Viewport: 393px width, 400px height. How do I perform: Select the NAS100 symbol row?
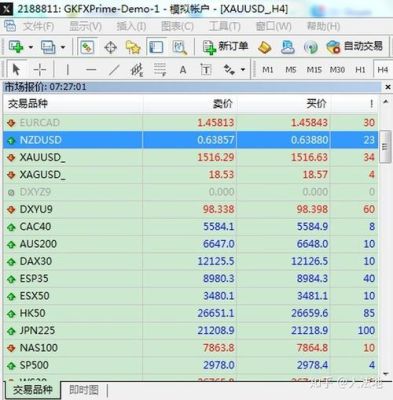[x=190, y=348]
